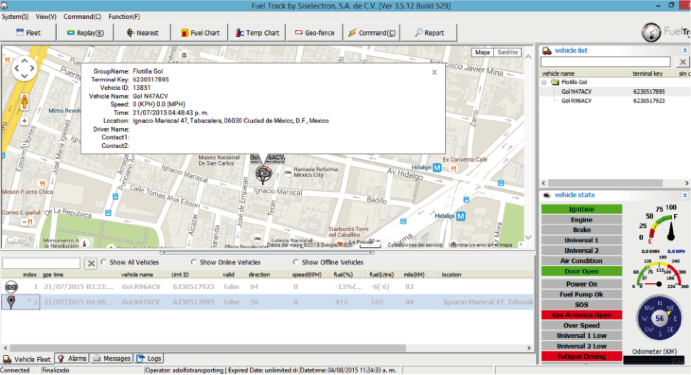The image size is (691, 375).
Task: Select Show Online Vehicles radio button
Action: (x=193, y=262)
